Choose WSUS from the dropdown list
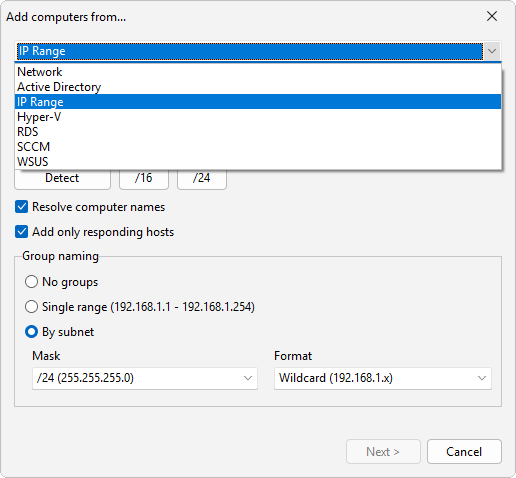The width and height of the screenshot is (516, 478). coord(258,162)
